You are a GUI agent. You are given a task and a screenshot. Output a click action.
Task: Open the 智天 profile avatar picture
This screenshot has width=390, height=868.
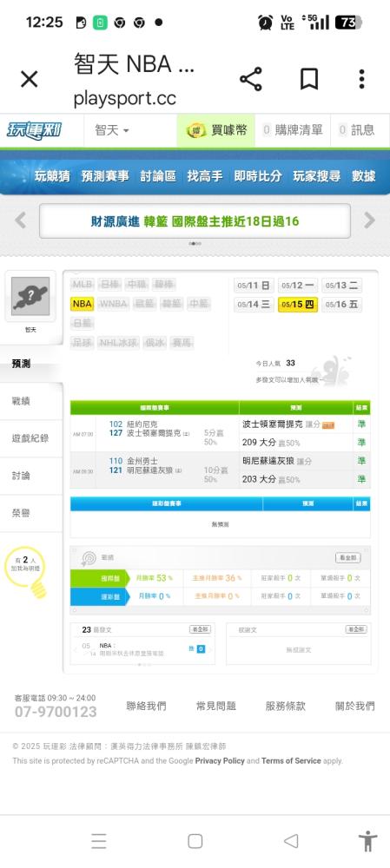[30, 296]
